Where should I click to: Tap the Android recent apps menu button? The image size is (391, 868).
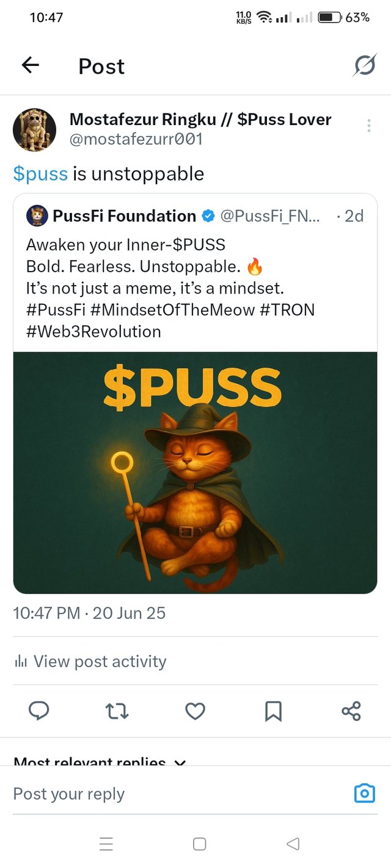[106, 844]
